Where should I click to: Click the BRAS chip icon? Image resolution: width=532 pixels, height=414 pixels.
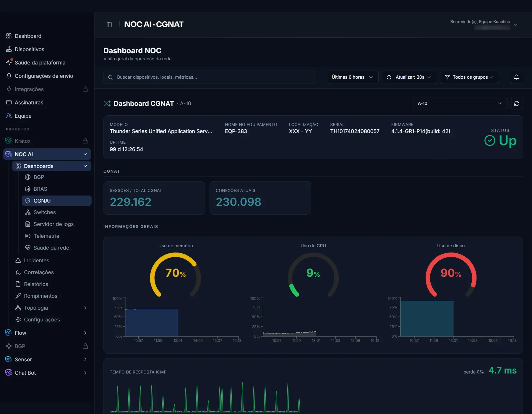tap(28, 189)
